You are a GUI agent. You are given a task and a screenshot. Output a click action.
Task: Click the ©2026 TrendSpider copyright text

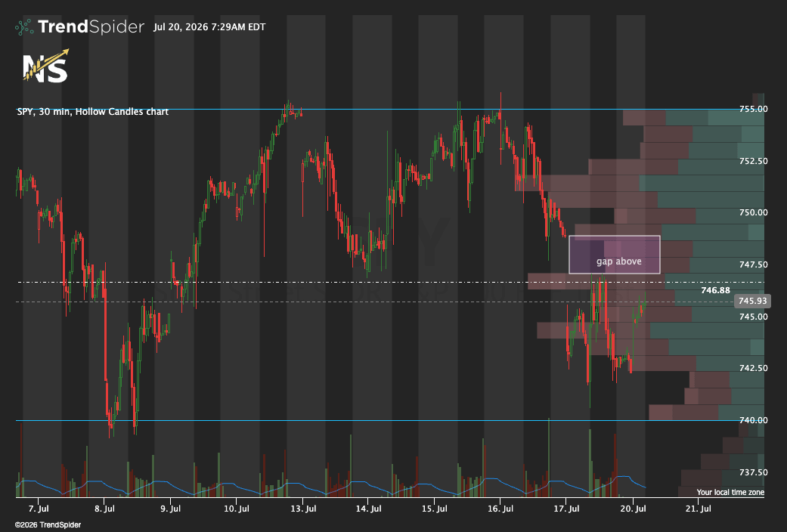point(48,525)
